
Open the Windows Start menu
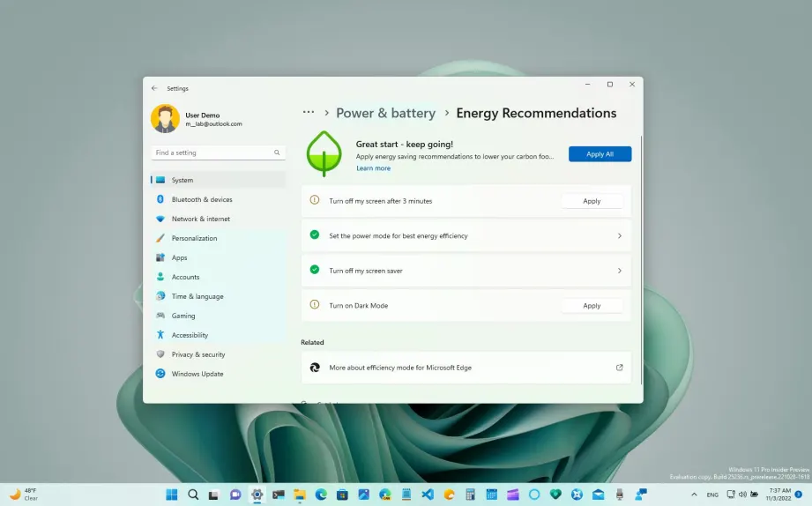coord(172,495)
